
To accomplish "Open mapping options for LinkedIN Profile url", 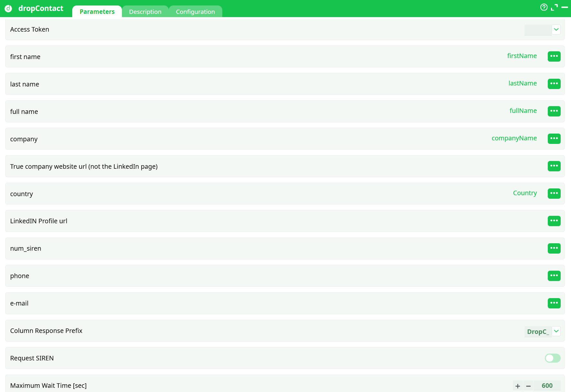I will click(554, 221).
